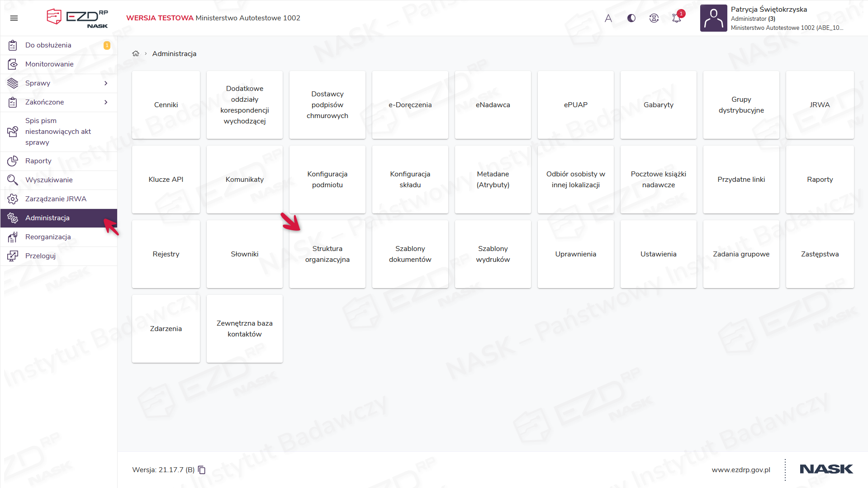Screen dimensions: 868x488
Task: Click the help lifebuoy icon in header
Action: [654, 18]
